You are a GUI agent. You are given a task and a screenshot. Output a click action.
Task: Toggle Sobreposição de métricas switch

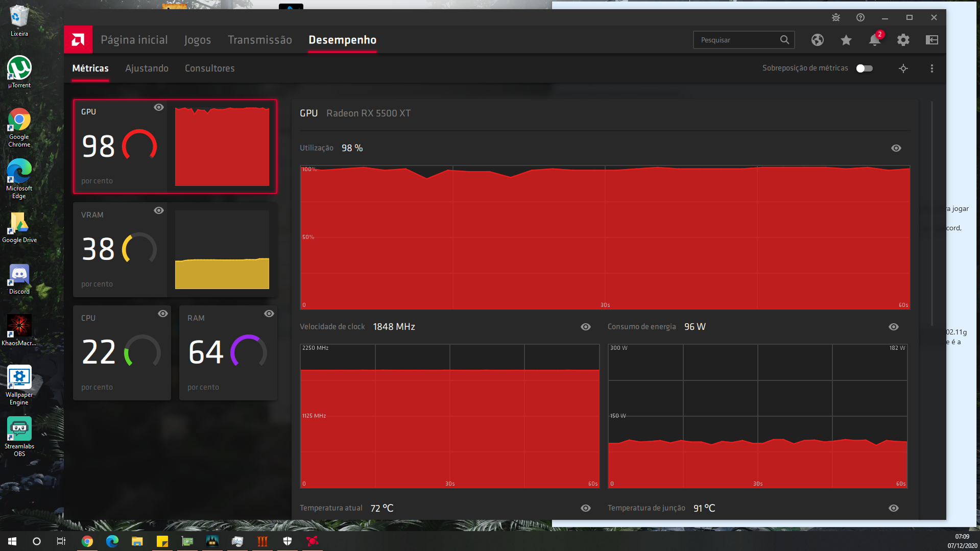(x=865, y=68)
